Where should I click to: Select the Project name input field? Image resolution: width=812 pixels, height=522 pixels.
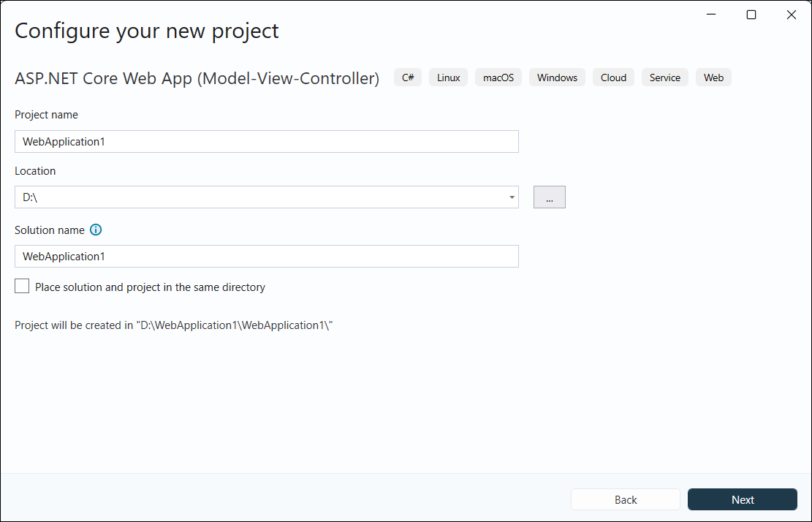coord(267,141)
